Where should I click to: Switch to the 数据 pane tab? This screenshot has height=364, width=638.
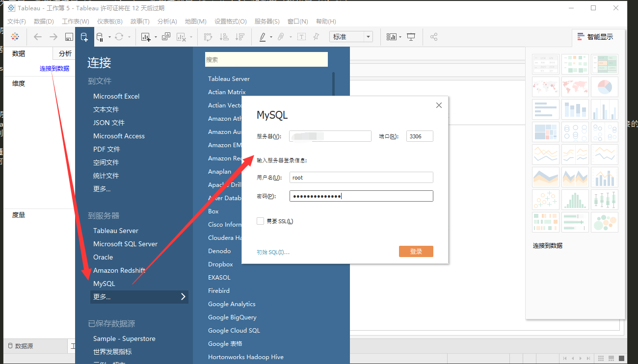click(x=19, y=53)
